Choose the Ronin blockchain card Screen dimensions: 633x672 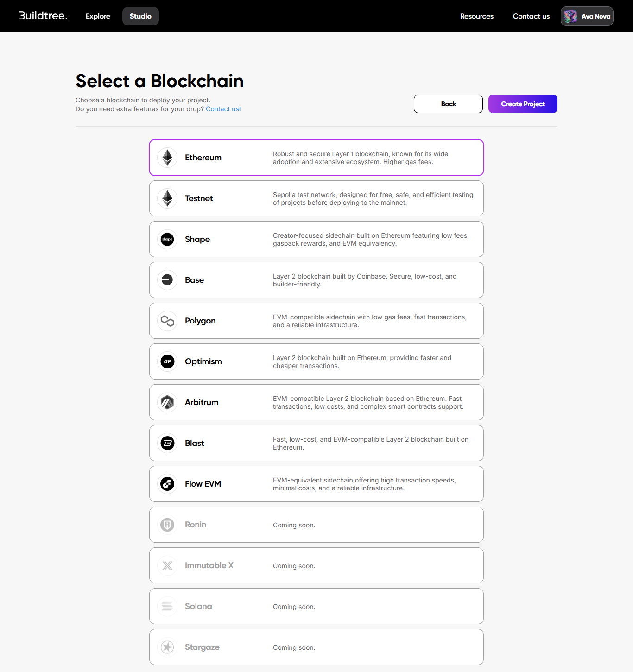coord(316,525)
